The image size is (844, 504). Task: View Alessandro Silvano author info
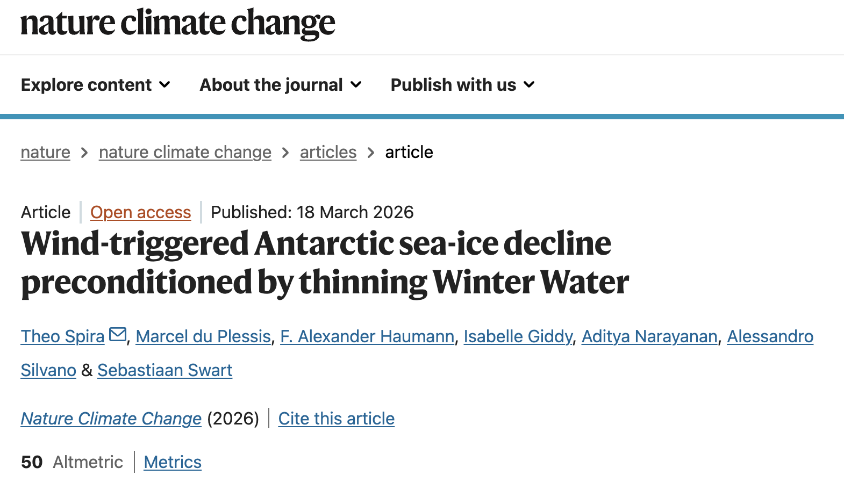pos(770,336)
